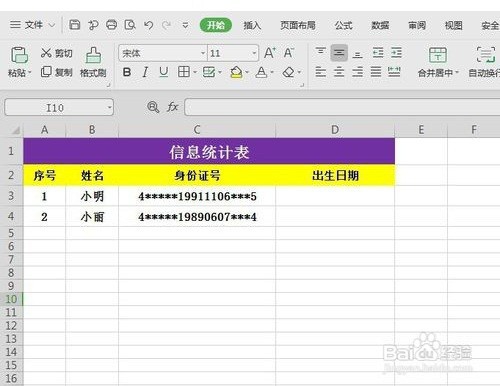Redo the last undone action
Image resolution: width=500 pixels, height=386 pixels.
166,25
